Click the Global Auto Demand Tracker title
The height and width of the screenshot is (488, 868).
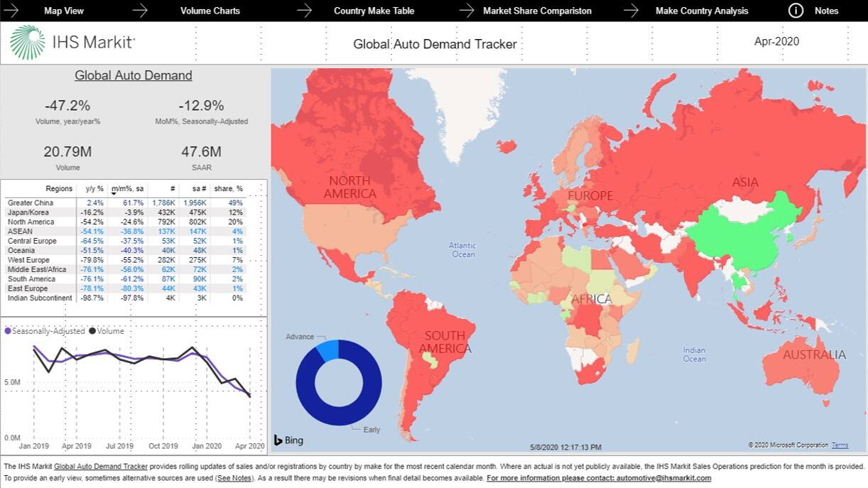tap(435, 44)
